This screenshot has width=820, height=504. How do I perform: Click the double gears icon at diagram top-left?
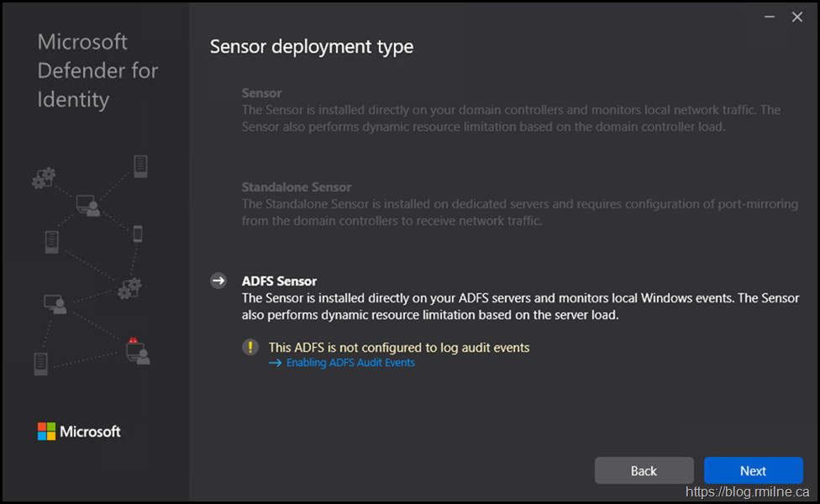coord(44,178)
